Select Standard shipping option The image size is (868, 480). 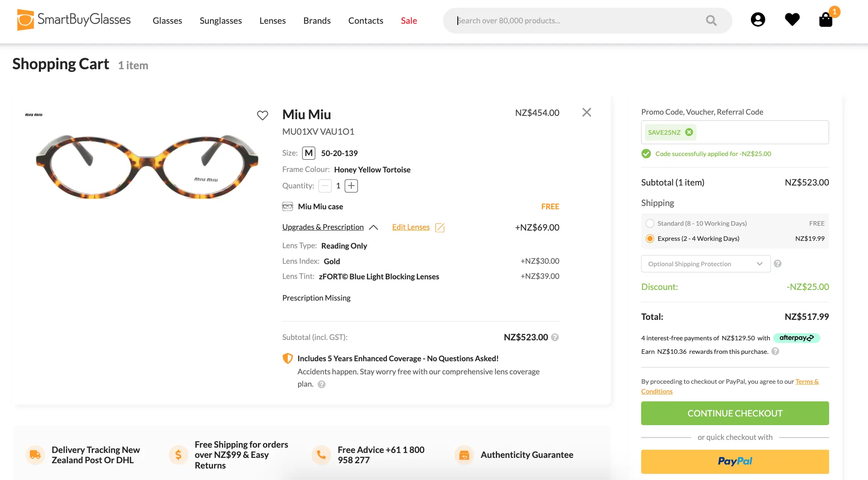[x=650, y=224]
